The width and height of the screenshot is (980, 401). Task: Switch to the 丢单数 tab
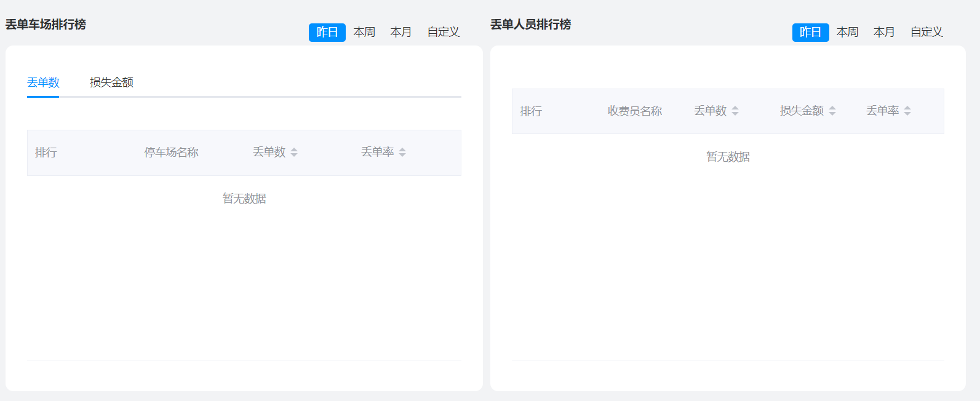(43, 82)
